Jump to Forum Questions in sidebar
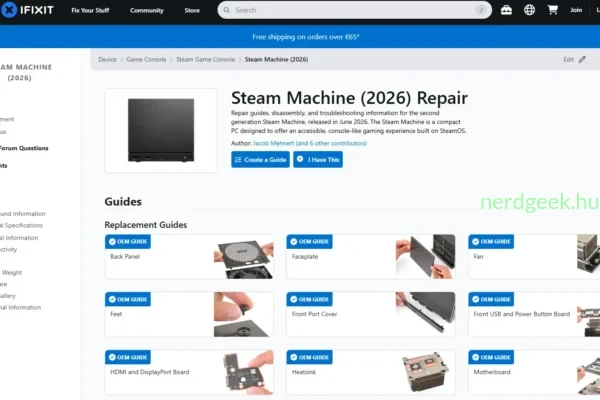600x400 pixels. [24, 148]
